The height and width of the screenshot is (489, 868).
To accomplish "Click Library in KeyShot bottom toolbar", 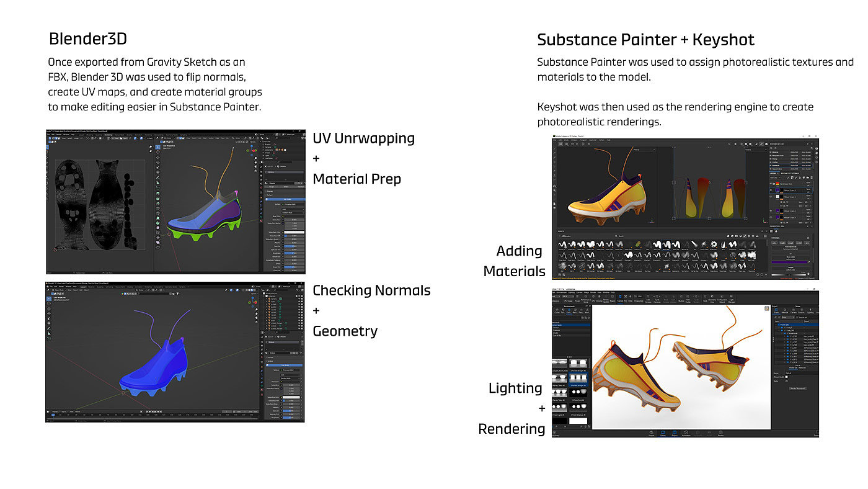I will point(663,433).
